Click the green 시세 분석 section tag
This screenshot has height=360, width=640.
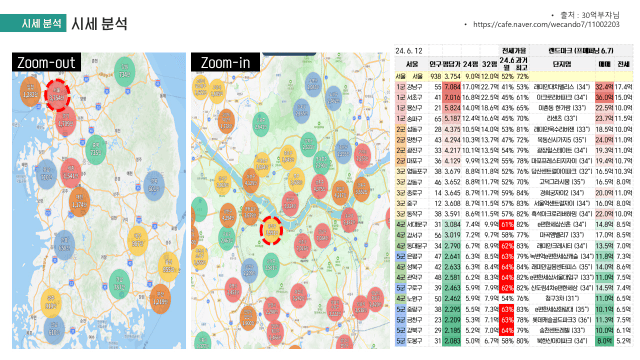pyautogui.click(x=33, y=23)
